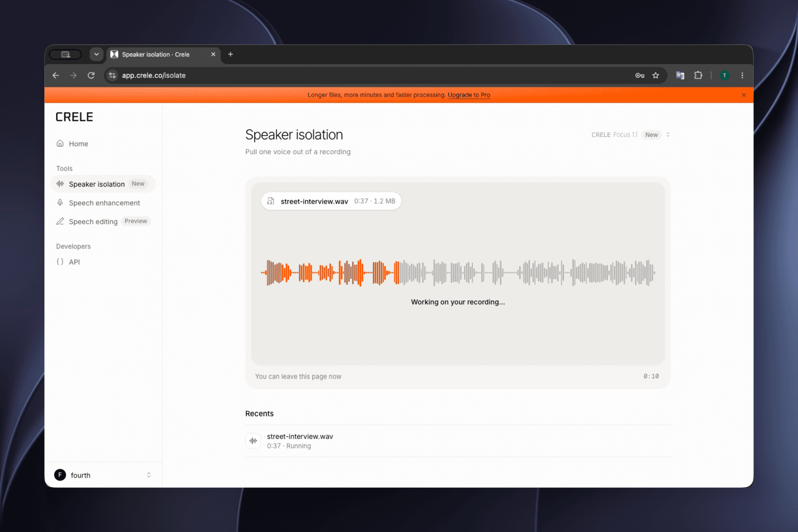Click the window switcher pill icon
798x532 pixels.
coord(65,54)
